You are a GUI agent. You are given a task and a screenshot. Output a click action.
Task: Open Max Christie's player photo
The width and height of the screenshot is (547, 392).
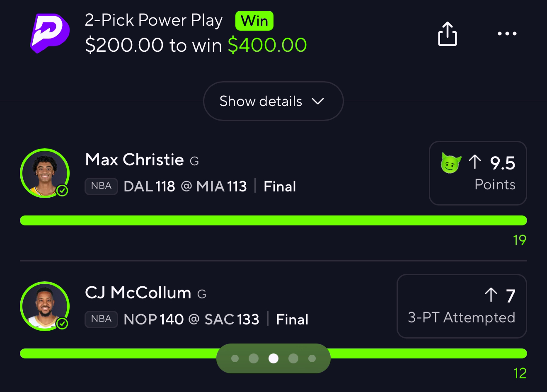[45, 173]
